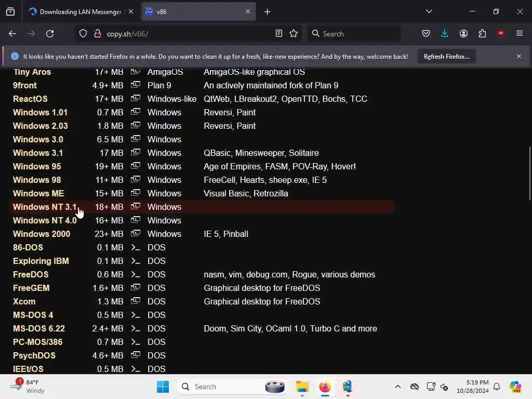Show hidden tray icons chevron
Image resolution: width=532 pixels, height=399 pixels.
398,387
